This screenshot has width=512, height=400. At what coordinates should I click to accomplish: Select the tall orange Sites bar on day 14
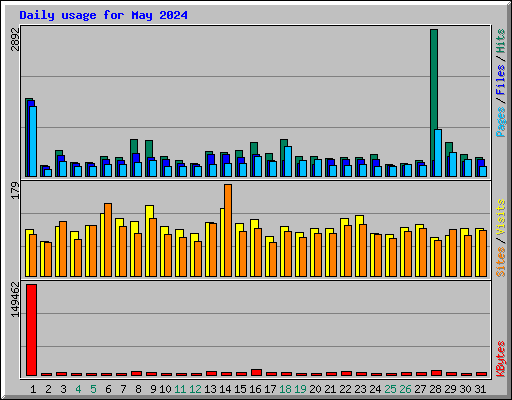228,230
